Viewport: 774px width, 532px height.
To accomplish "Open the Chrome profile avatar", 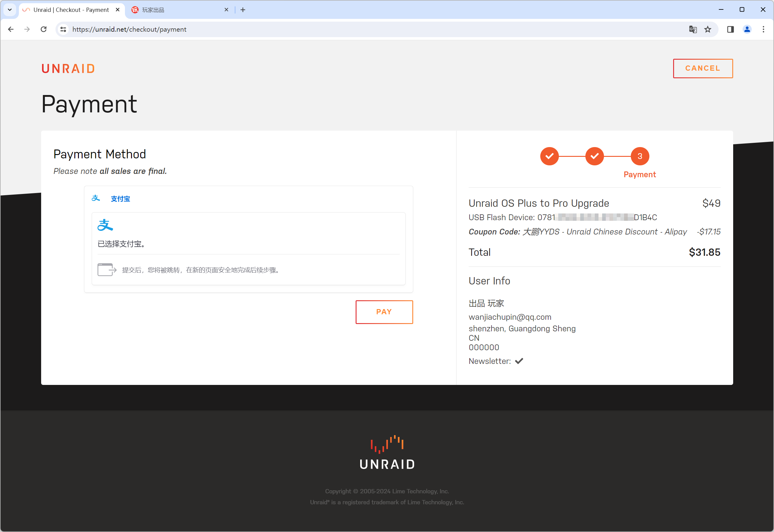I will point(747,29).
